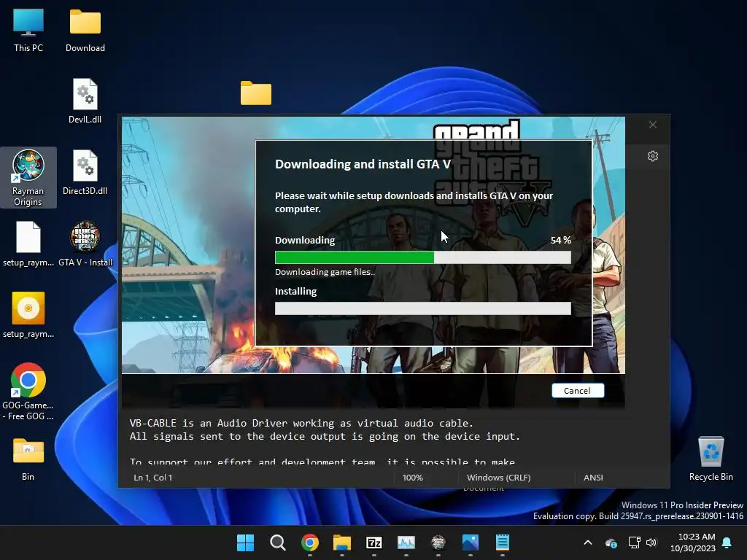
Task: Open network status tray icon
Action: pyautogui.click(x=634, y=542)
